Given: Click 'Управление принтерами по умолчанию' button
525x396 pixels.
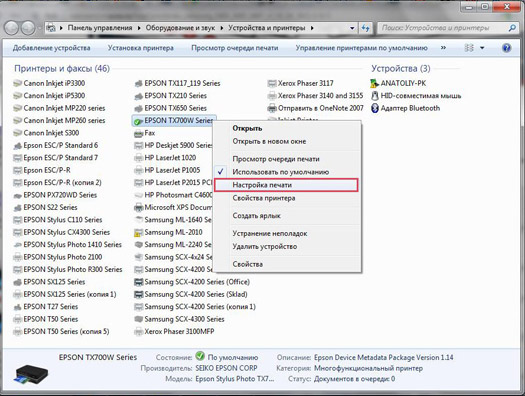Looking at the screenshot, I should (361, 48).
